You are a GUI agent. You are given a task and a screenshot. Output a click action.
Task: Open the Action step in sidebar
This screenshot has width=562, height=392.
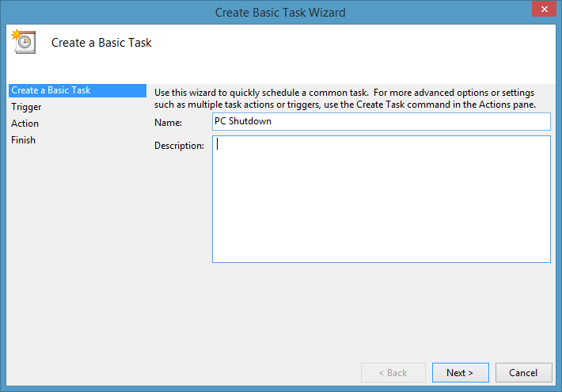(x=25, y=124)
